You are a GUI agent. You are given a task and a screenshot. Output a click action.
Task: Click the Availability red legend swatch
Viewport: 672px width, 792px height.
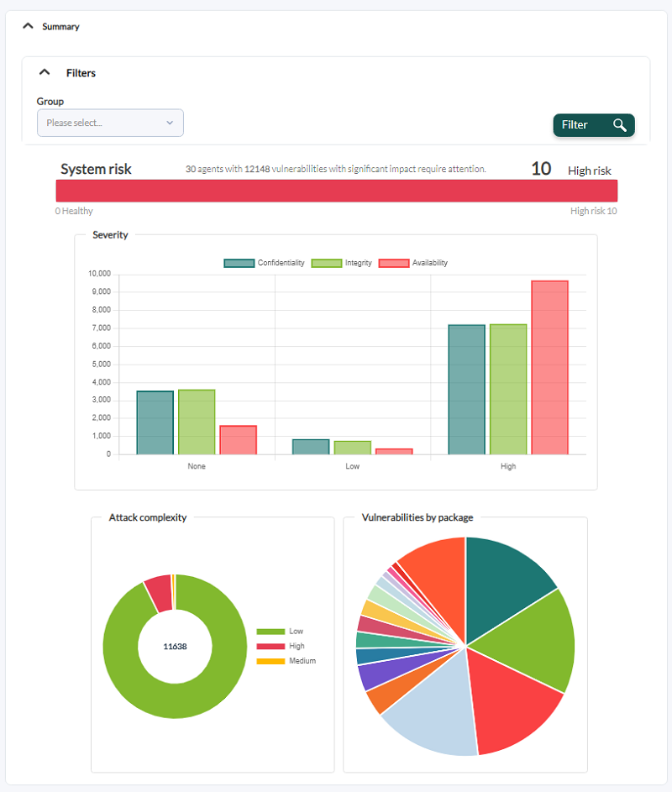[394, 263]
